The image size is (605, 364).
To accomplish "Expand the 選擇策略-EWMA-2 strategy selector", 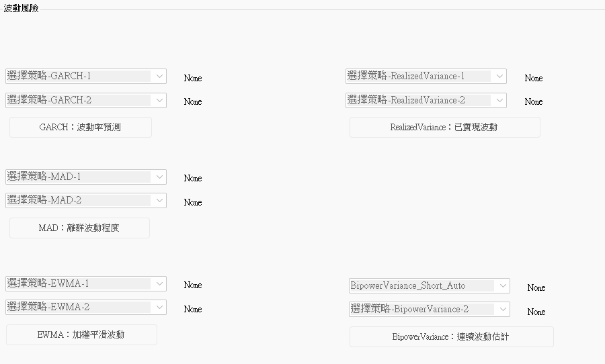I will (85, 308).
